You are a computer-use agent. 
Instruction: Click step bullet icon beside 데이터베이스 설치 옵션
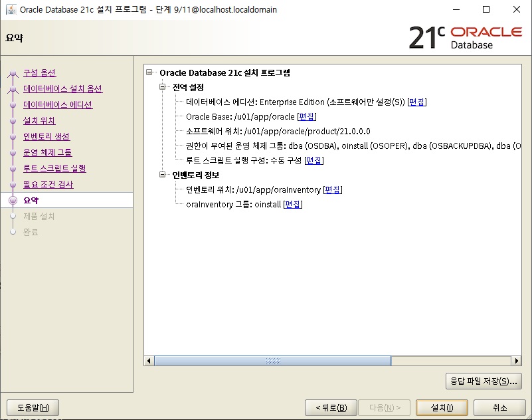coord(13,89)
